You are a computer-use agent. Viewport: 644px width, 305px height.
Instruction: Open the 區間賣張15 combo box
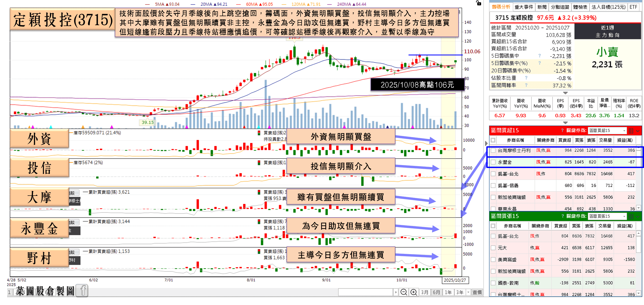(607, 216)
